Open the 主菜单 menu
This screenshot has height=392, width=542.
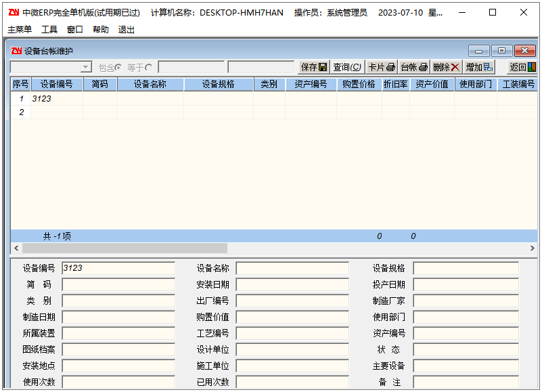click(x=20, y=30)
